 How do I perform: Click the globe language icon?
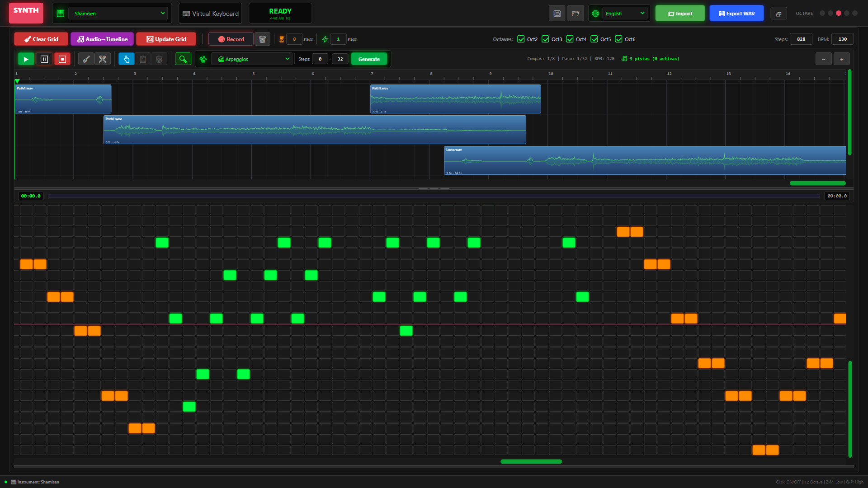(596, 14)
